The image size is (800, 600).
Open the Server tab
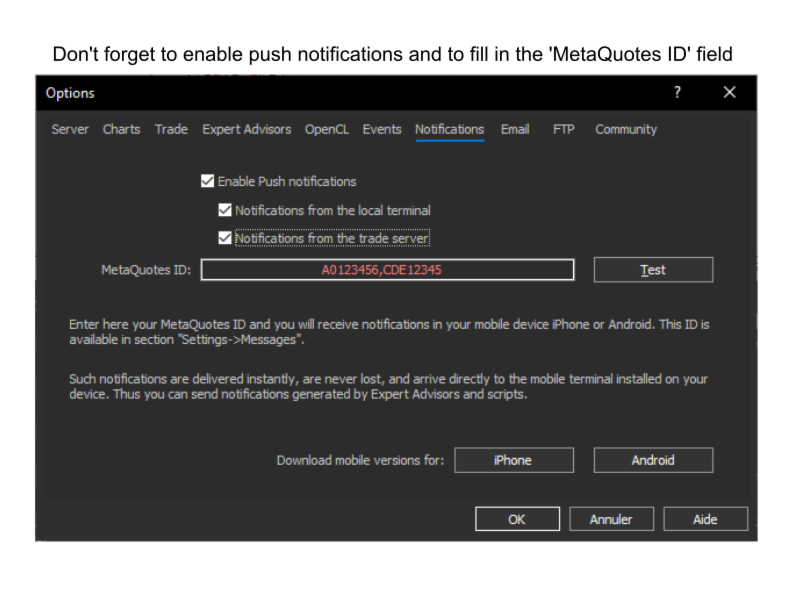pyautogui.click(x=70, y=130)
